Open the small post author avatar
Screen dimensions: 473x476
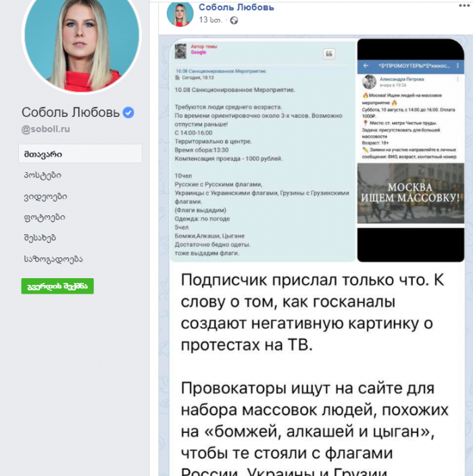coord(180,14)
